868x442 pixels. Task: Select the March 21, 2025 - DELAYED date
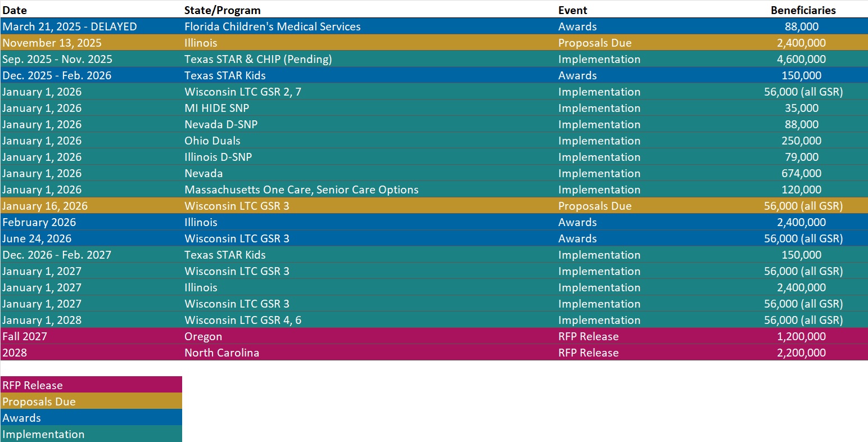(69, 26)
